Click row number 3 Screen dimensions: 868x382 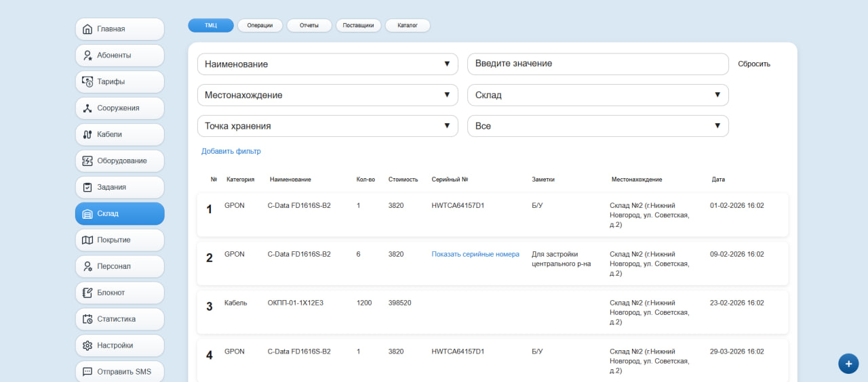[x=210, y=307]
